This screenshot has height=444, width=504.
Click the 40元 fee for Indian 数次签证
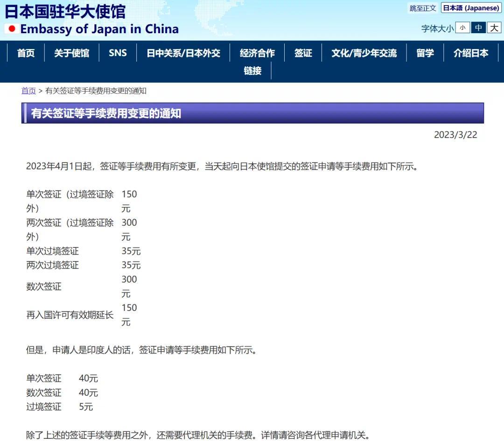pos(88,393)
